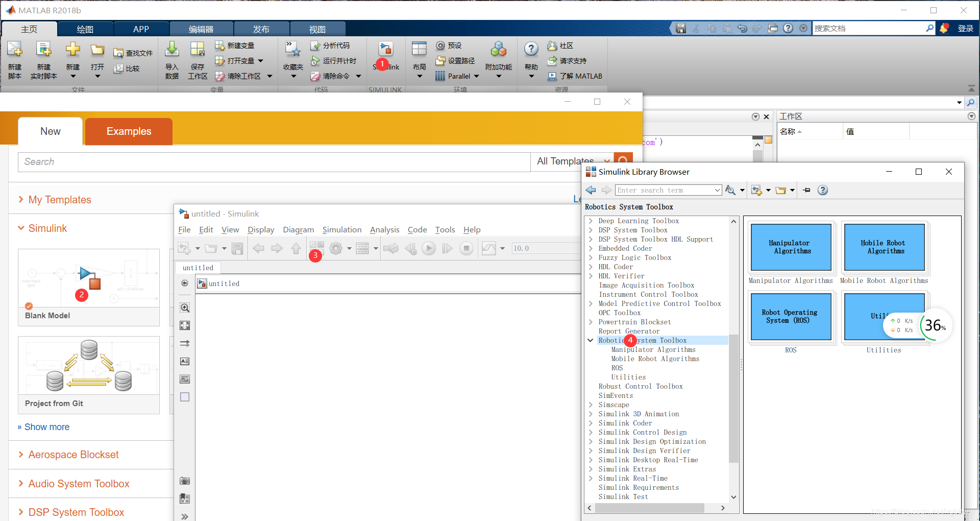Click the Run simulation play button
This screenshot has height=521, width=980.
coord(429,248)
